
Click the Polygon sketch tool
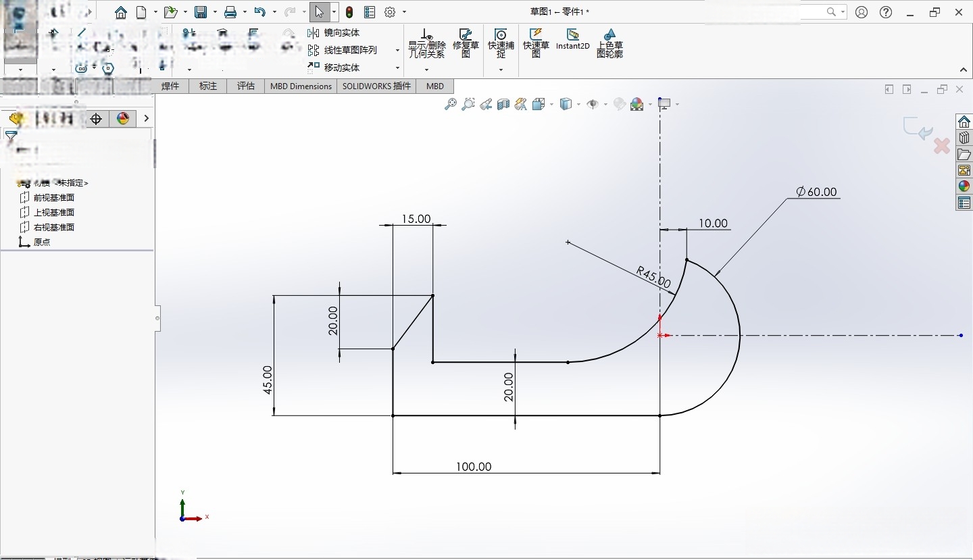pyautogui.click(x=108, y=68)
